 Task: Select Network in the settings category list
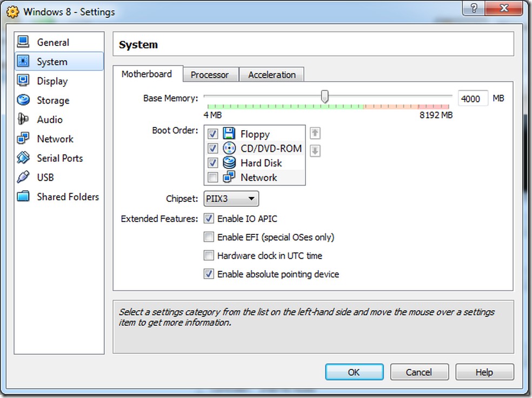(59, 139)
